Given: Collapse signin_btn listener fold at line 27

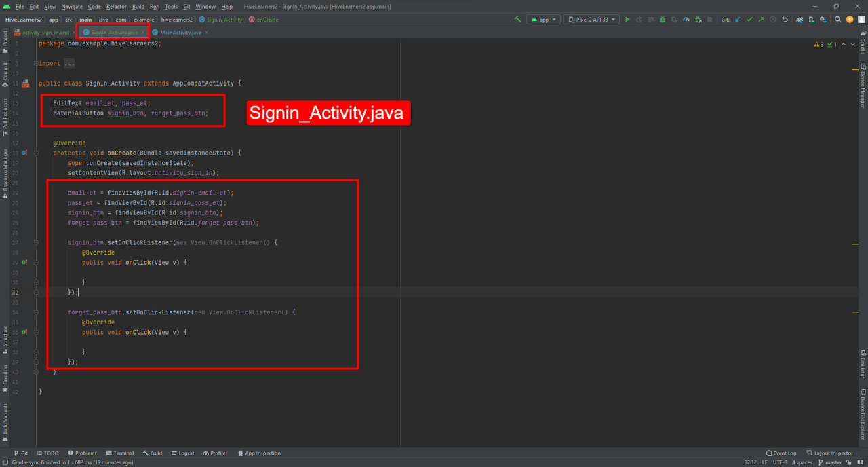Looking at the screenshot, I should (x=36, y=242).
